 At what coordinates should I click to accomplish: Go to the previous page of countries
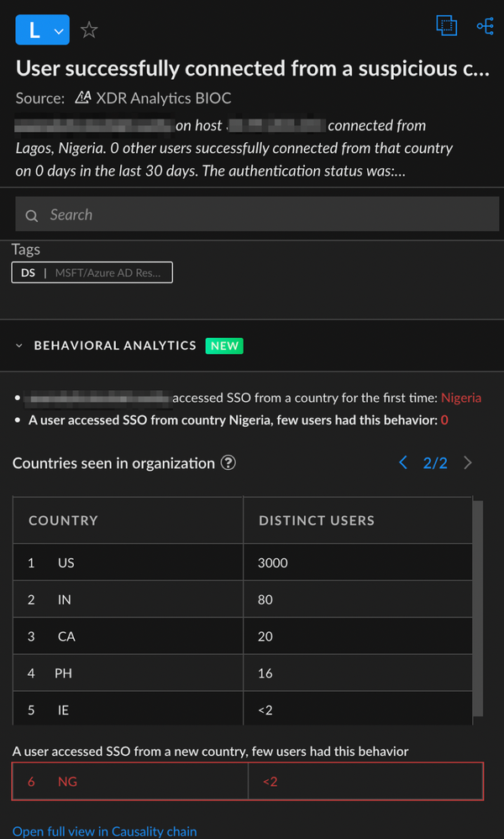point(403,462)
